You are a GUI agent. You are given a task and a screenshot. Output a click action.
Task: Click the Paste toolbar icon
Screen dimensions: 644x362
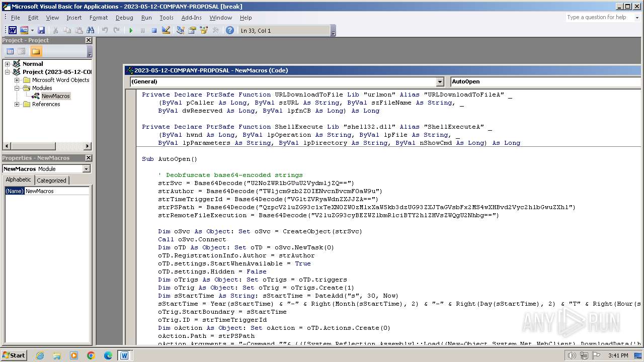78,31
